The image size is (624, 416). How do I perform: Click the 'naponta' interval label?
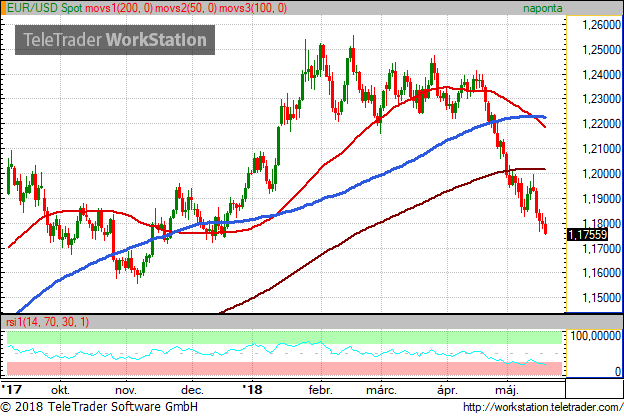pyautogui.click(x=542, y=8)
